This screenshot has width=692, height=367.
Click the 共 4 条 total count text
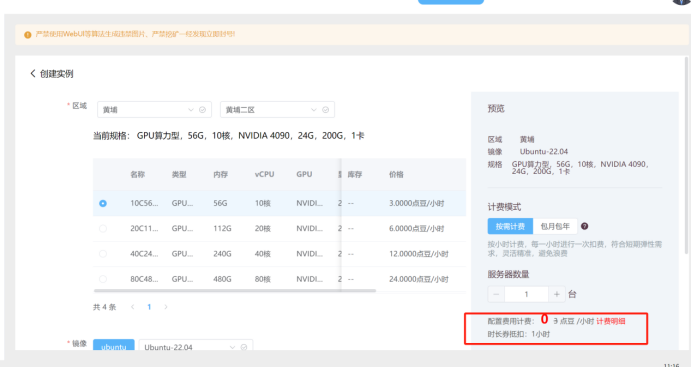(105, 307)
